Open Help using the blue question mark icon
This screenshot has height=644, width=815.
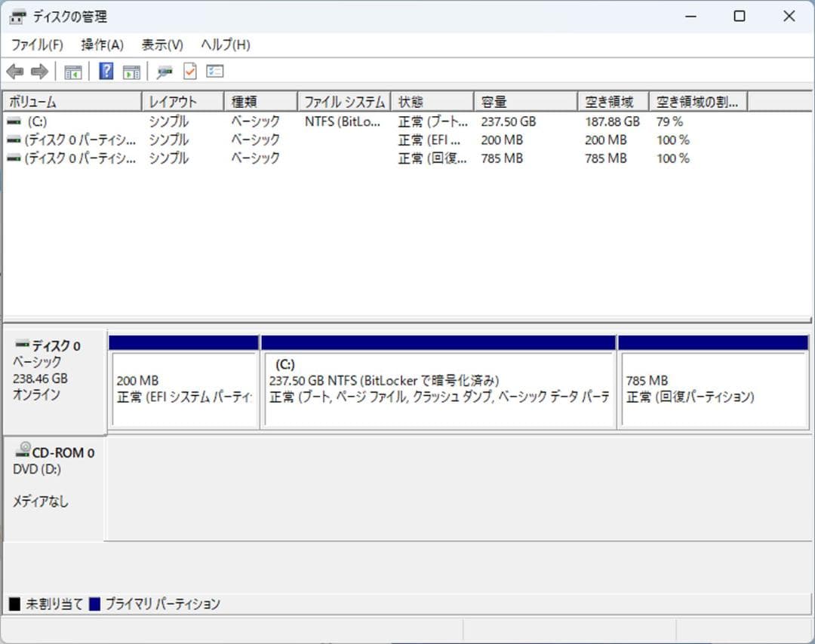106,71
